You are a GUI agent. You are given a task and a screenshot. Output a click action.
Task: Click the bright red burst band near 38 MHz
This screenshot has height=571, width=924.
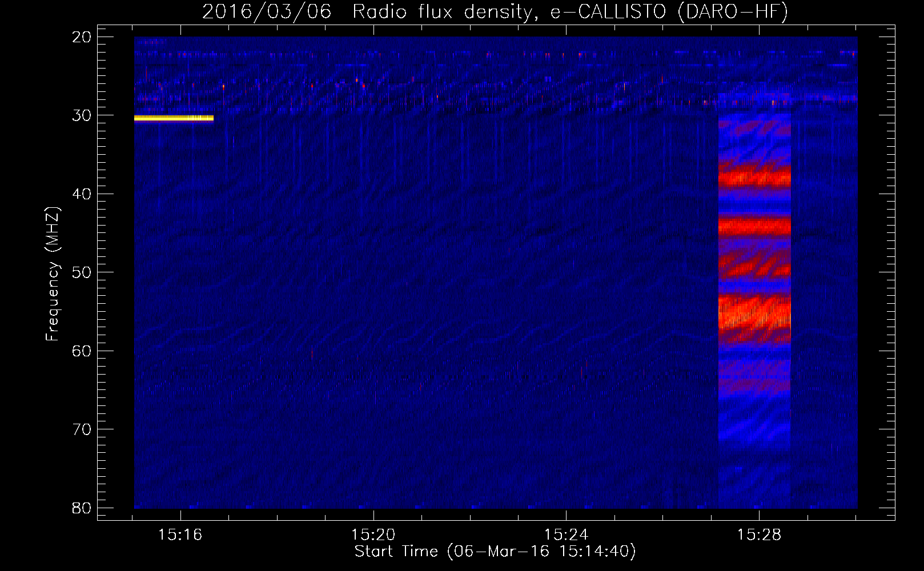point(754,178)
